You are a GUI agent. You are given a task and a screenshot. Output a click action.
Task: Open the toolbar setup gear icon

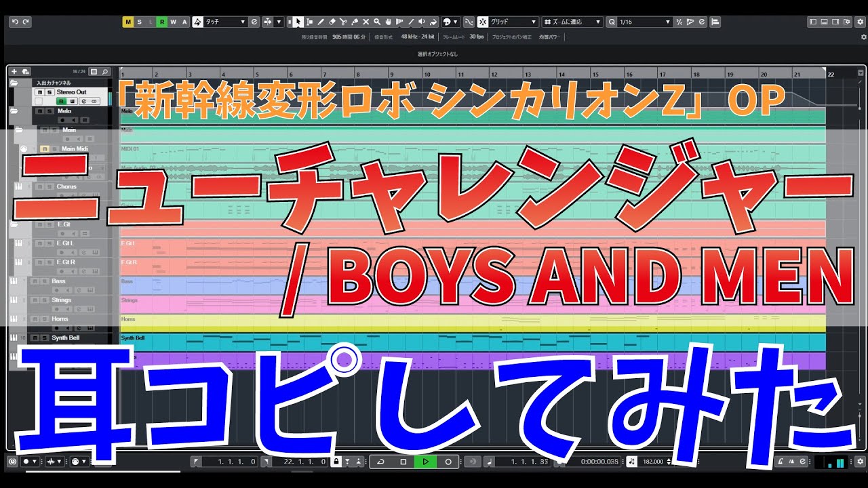pyautogui.click(x=860, y=22)
